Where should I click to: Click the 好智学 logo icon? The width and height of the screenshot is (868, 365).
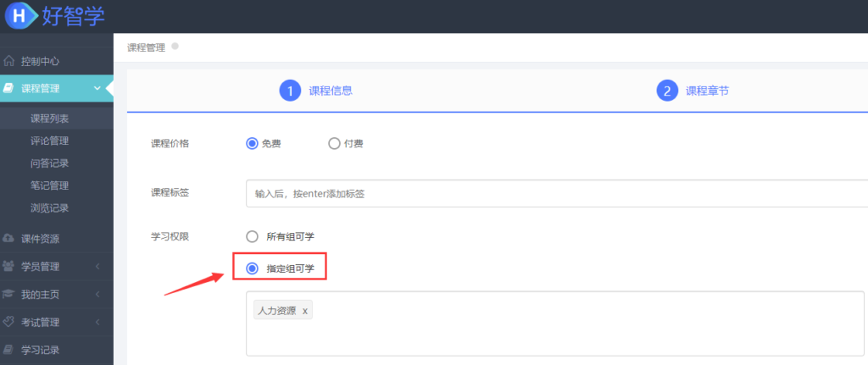tap(21, 16)
